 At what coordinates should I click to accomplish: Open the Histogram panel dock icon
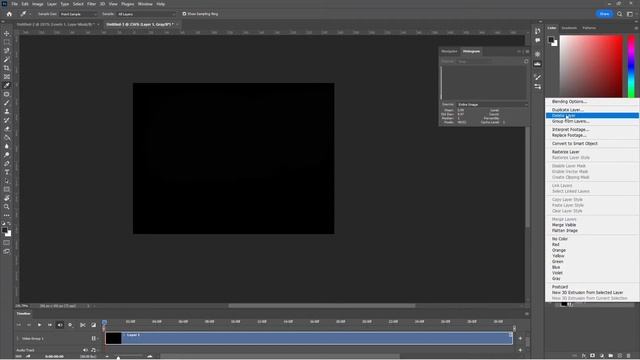[x=538, y=64]
